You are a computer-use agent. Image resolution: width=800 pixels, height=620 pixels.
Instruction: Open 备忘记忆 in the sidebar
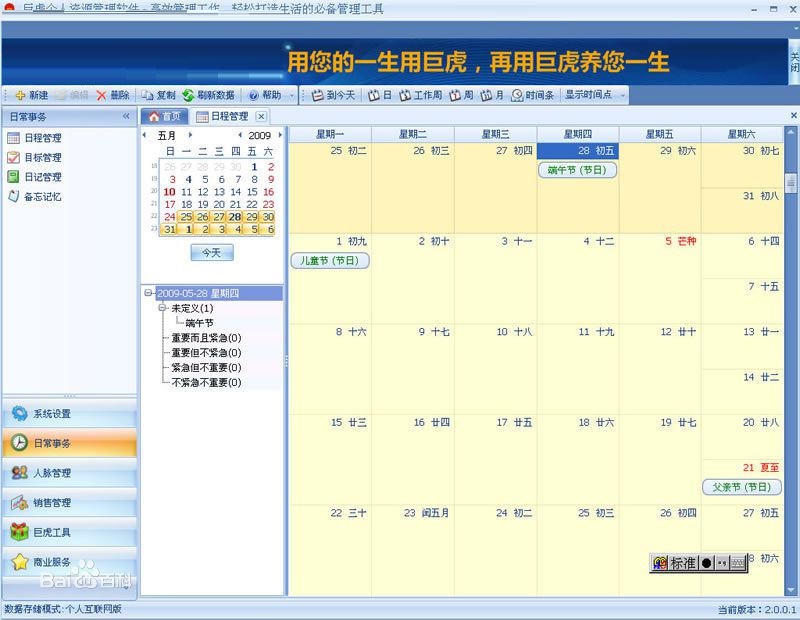pyautogui.click(x=42, y=197)
